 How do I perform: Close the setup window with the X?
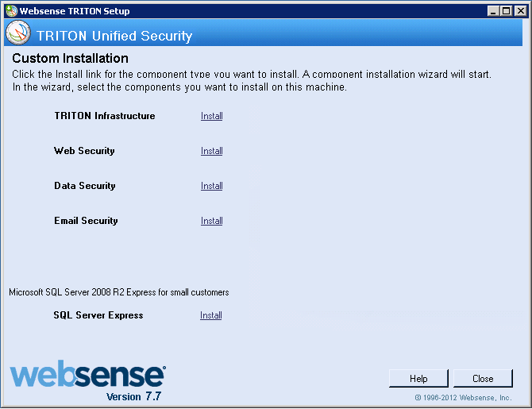coord(520,11)
